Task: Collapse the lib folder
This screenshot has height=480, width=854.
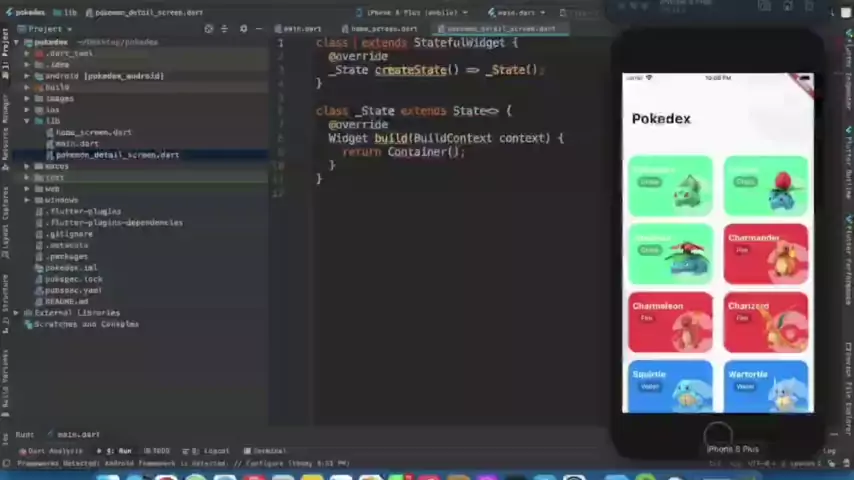Action: tap(27, 121)
